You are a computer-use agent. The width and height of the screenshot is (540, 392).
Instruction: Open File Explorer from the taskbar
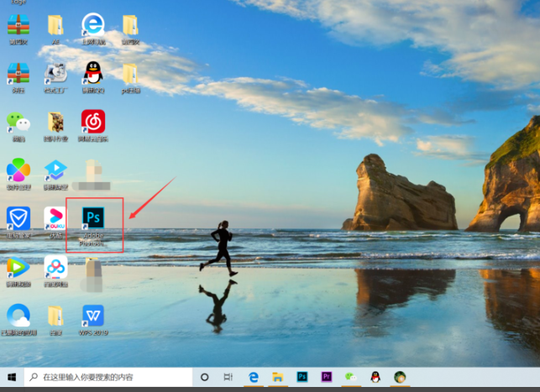coord(278,378)
